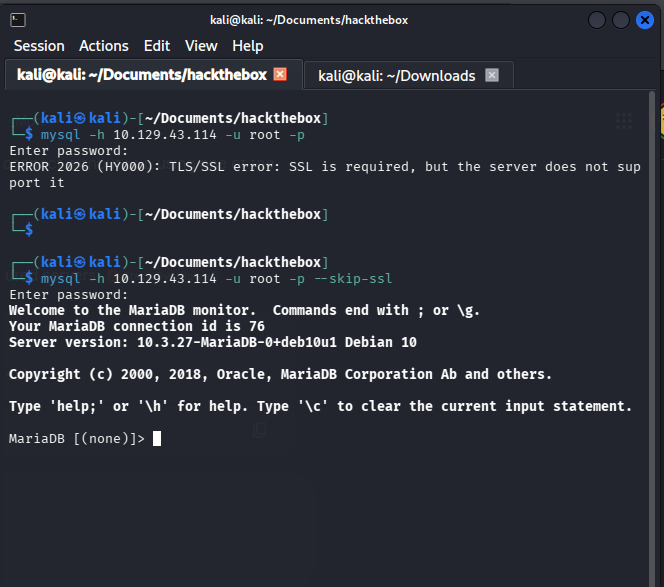Click the 'ERROR 2026 (HY000)' error text
664x587 pixels.
coord(84,166)
